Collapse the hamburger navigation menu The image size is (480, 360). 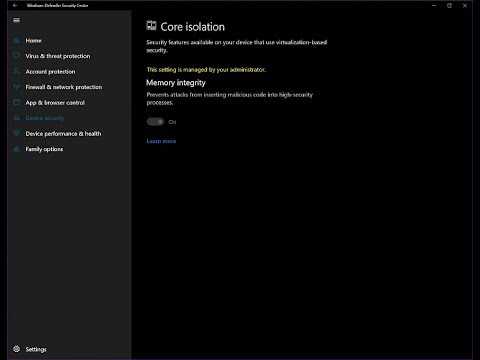(16, 20)
